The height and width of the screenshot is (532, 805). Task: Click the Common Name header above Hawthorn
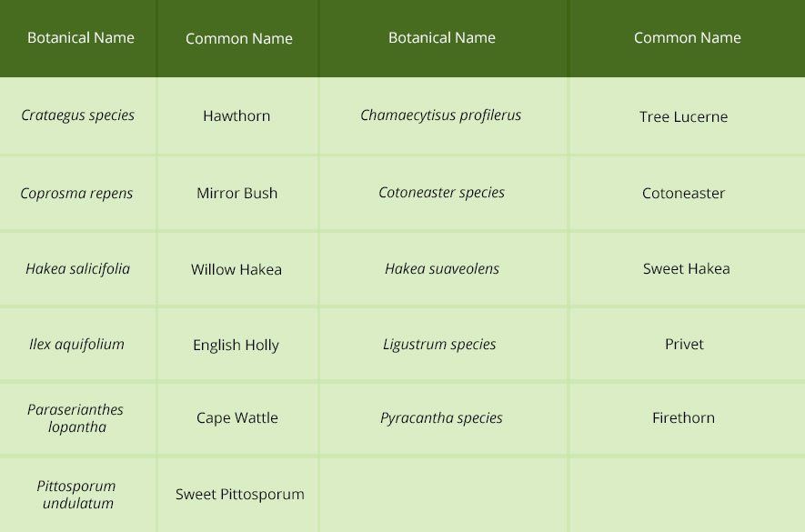[x=239, y=38]
